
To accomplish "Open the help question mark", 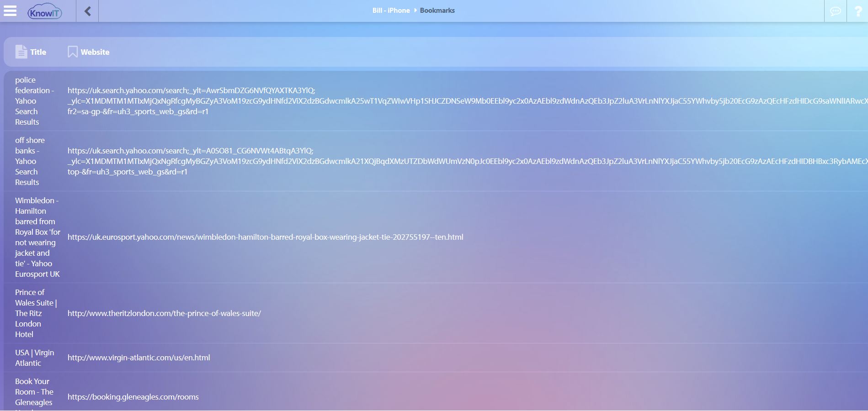I will coord(858,11).
